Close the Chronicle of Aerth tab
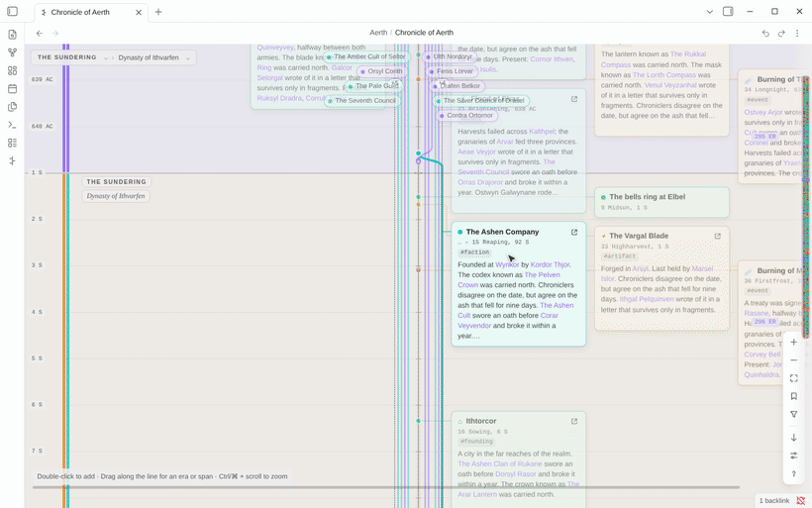This screenshot has height=508, width=812. click(x=139, y=12)
